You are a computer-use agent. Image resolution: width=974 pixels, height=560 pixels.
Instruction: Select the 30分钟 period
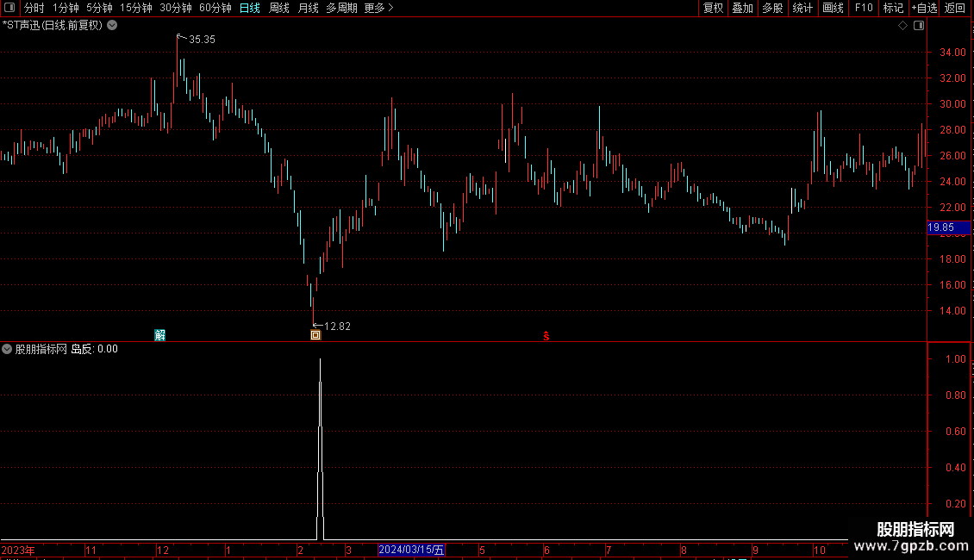176,8
